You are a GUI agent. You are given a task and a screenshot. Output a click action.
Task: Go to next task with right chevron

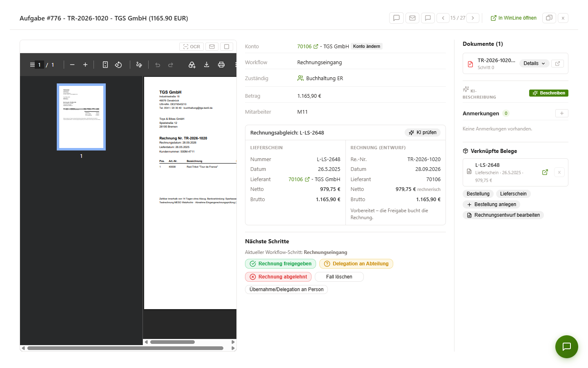[x=473, y=18]
